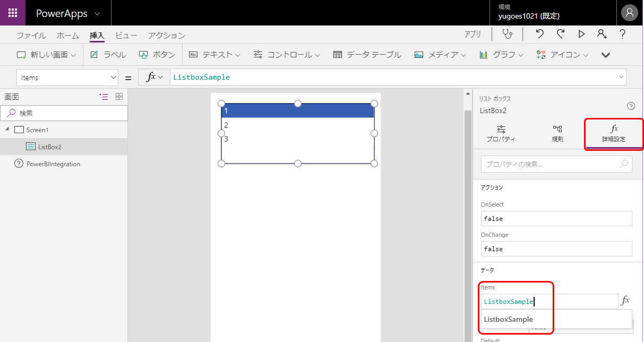The width and height of the screenshot is (644, 342).
Task: Switch screen panel to thumbnail grid view
Action: (x=119, y=97)
